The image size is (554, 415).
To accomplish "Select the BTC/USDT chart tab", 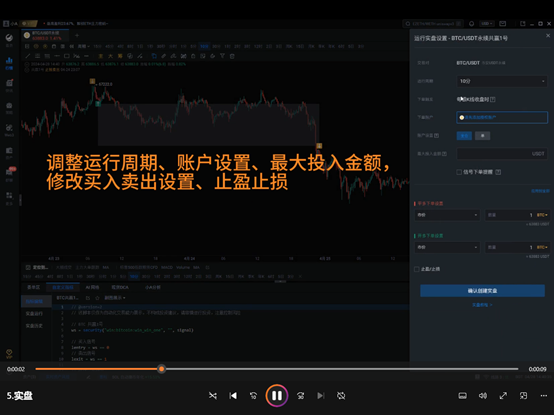I will point(46,35).
